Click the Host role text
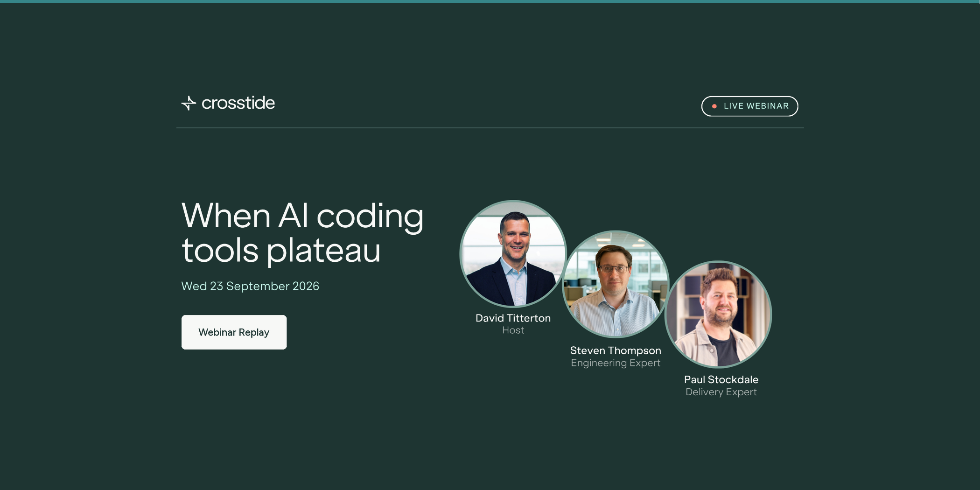The width and height of the screenshot is (980, 490). pyautogui.click(x=513, y=330)
